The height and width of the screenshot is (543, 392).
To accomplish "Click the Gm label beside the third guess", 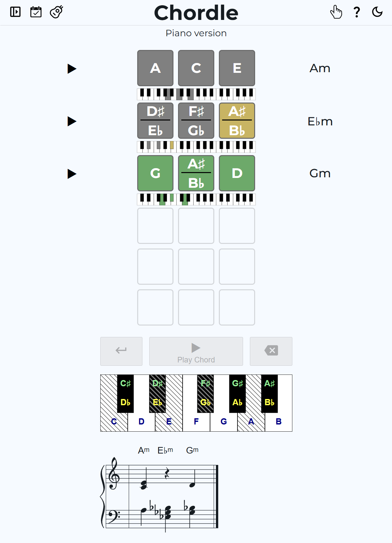I will coord(320,173).
